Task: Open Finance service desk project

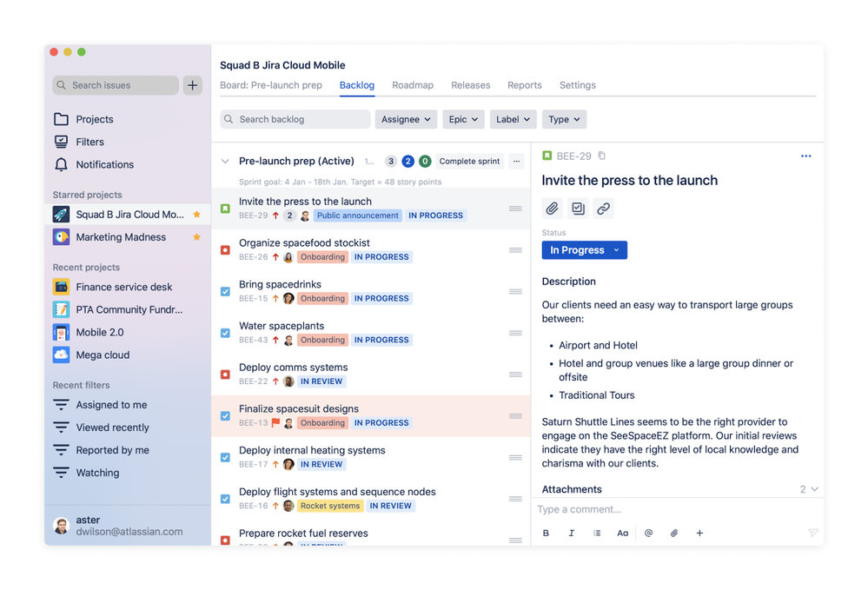Action: 124,287
